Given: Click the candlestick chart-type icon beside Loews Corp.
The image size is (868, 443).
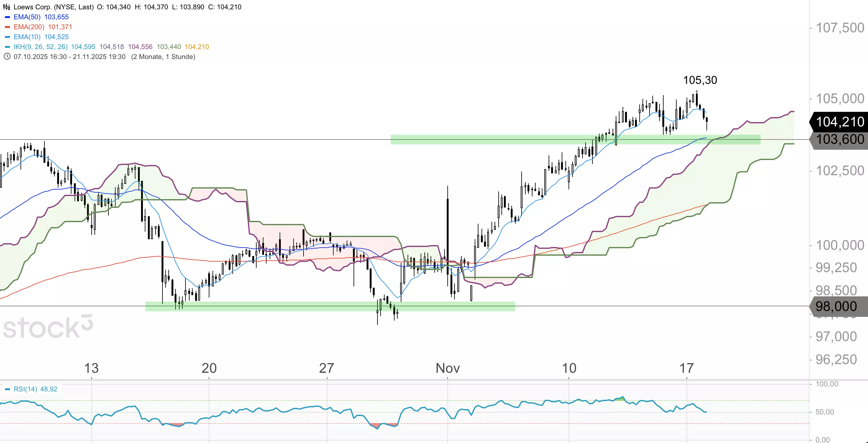Looking at the screenshot, I should point(7,7).
